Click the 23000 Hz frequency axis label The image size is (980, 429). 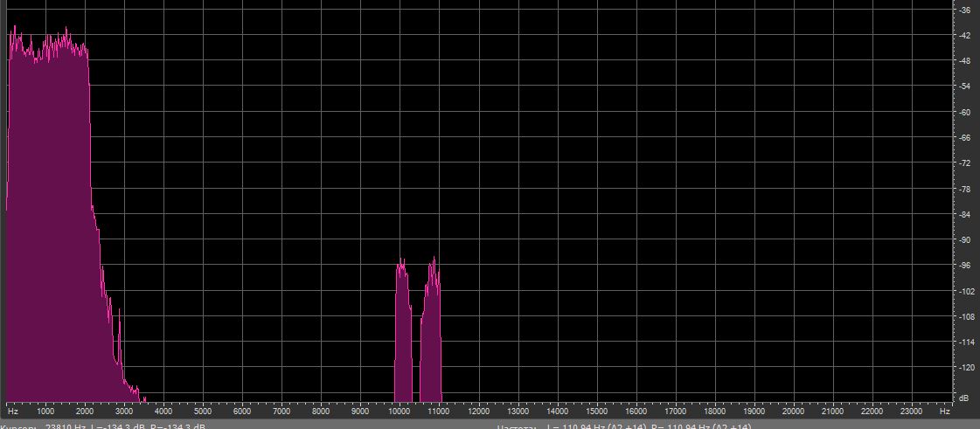(911, 412)
